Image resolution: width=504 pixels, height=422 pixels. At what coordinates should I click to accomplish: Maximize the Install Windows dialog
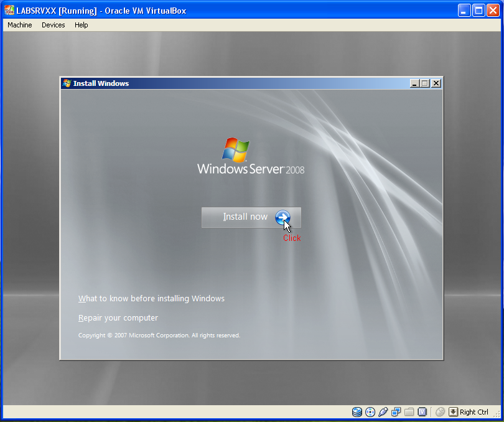coord(425,83)
